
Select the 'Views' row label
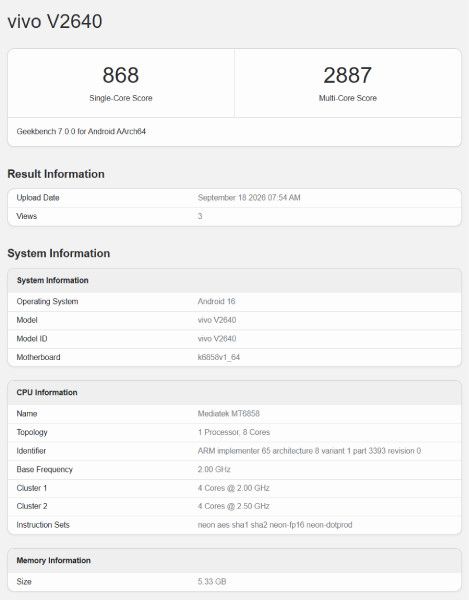26,216
